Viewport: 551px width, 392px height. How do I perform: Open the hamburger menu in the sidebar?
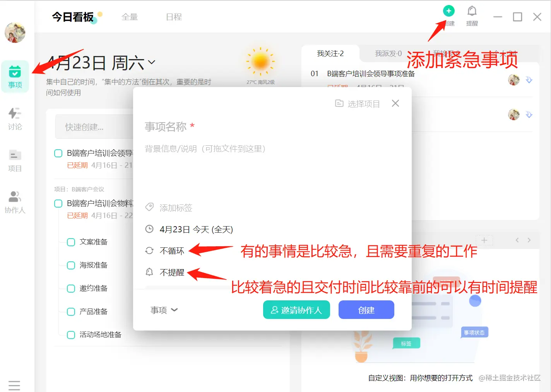point(14,385)
